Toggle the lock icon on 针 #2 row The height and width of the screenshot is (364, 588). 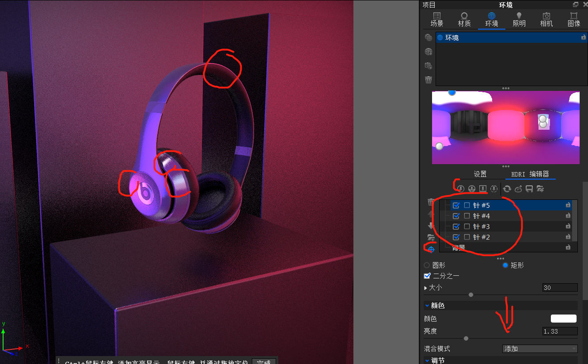point(568,237)
